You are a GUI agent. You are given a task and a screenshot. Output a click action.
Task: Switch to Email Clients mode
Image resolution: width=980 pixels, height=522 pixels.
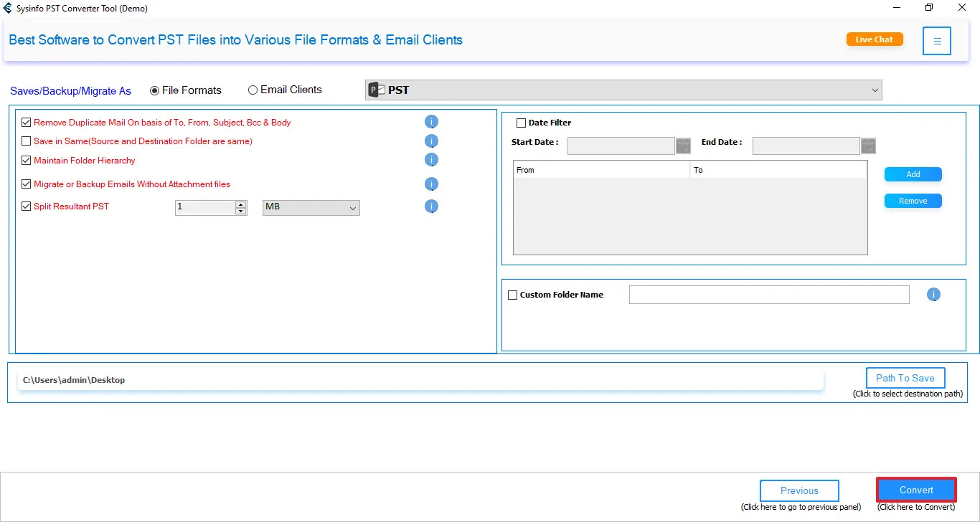click(x=253, y=90)
